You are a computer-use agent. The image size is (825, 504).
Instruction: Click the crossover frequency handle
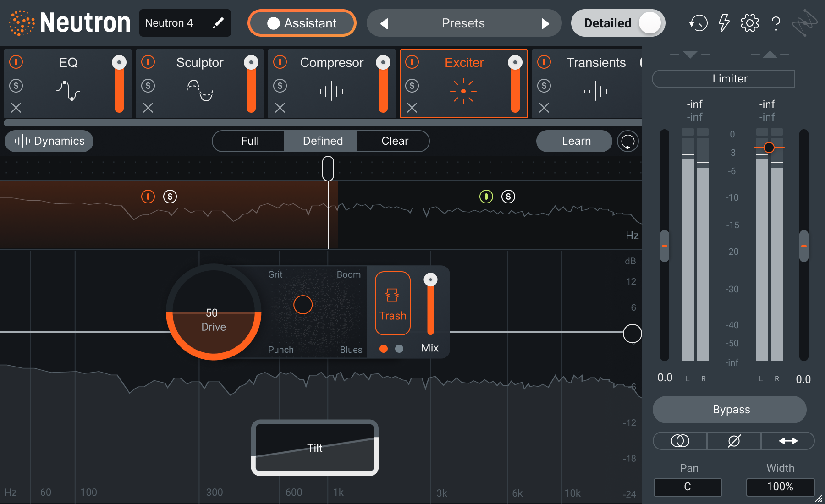(x=328, y=169)
